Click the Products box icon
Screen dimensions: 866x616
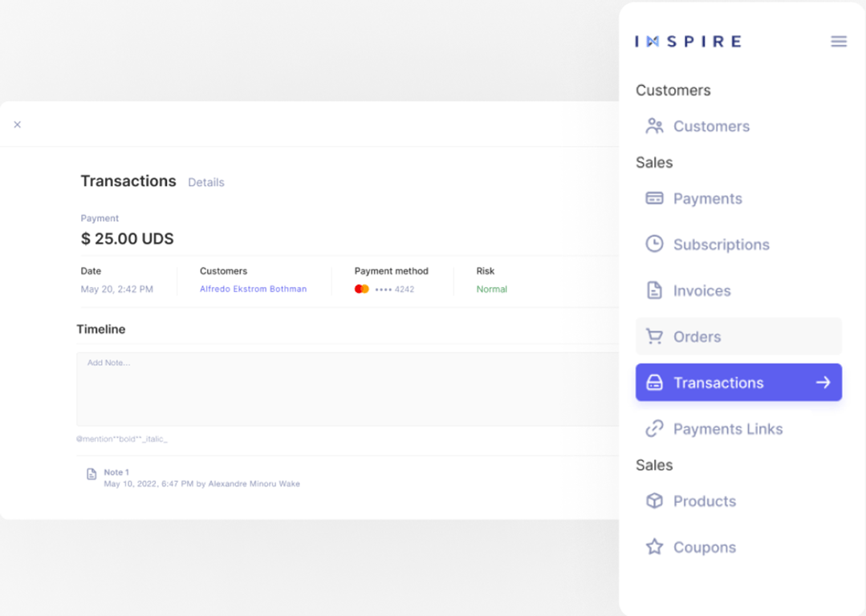[654, 500]
